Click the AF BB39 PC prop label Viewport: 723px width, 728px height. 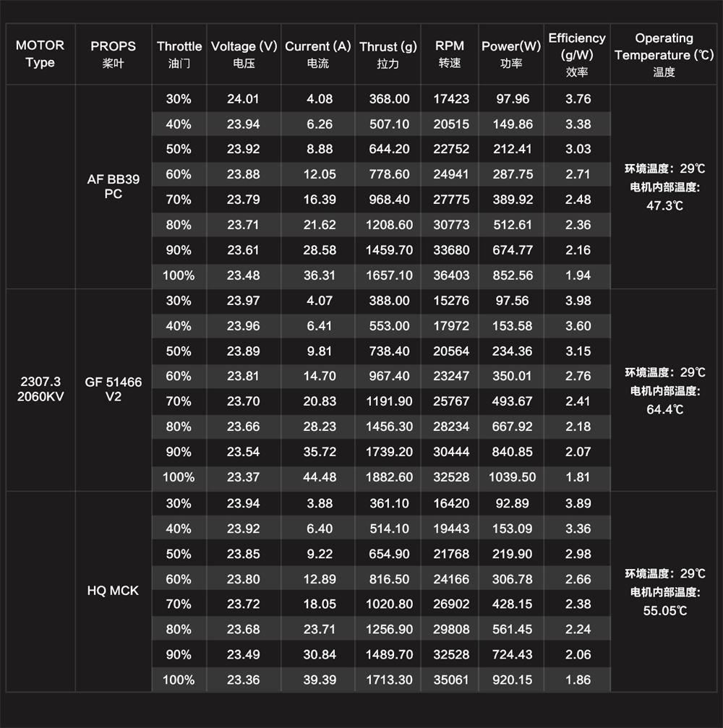(x=113, y=187)
